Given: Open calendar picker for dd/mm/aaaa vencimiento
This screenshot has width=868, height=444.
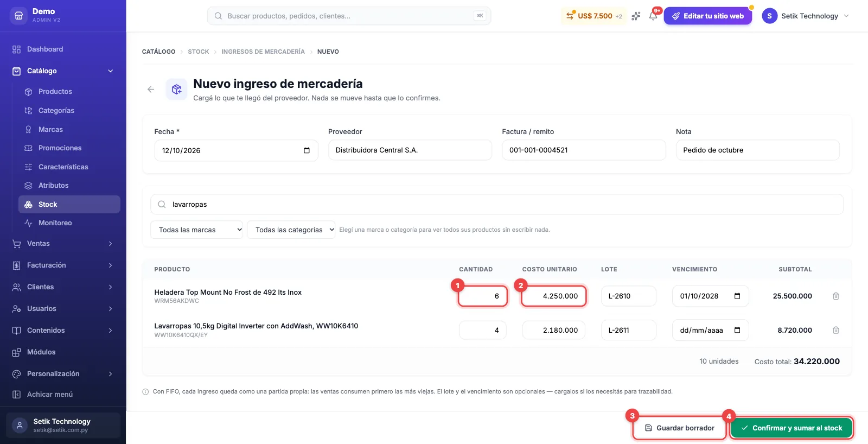Looking at the screenshot, I should 737,330.
